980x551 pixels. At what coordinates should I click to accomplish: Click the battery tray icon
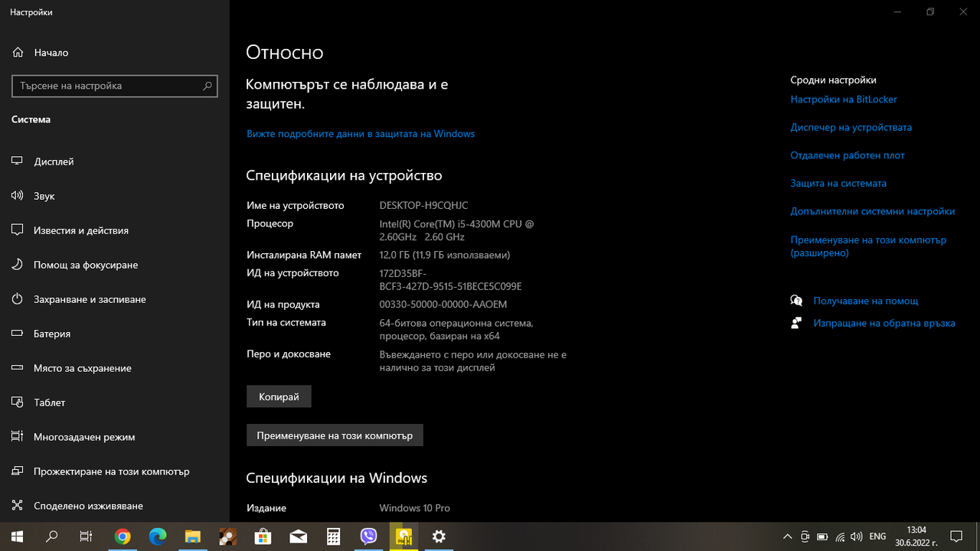click(822, 536)
